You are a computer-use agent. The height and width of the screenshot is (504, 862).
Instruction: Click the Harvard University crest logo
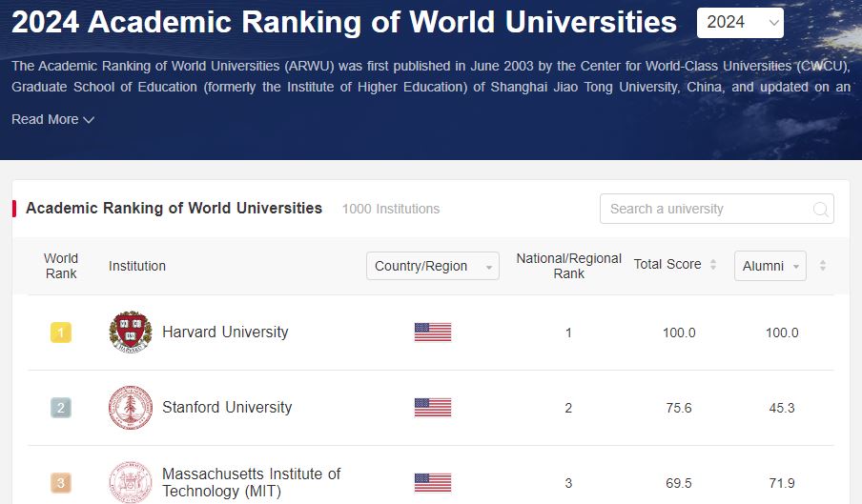[131, 333]
